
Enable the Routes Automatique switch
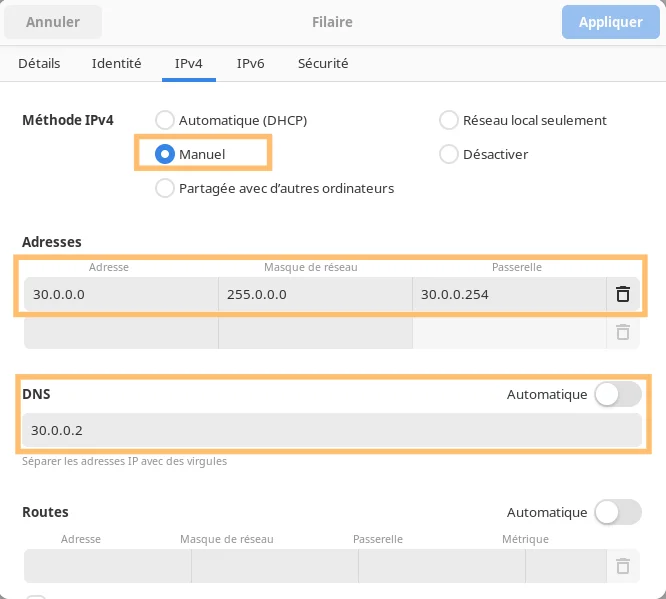click(x=618, y=512)
